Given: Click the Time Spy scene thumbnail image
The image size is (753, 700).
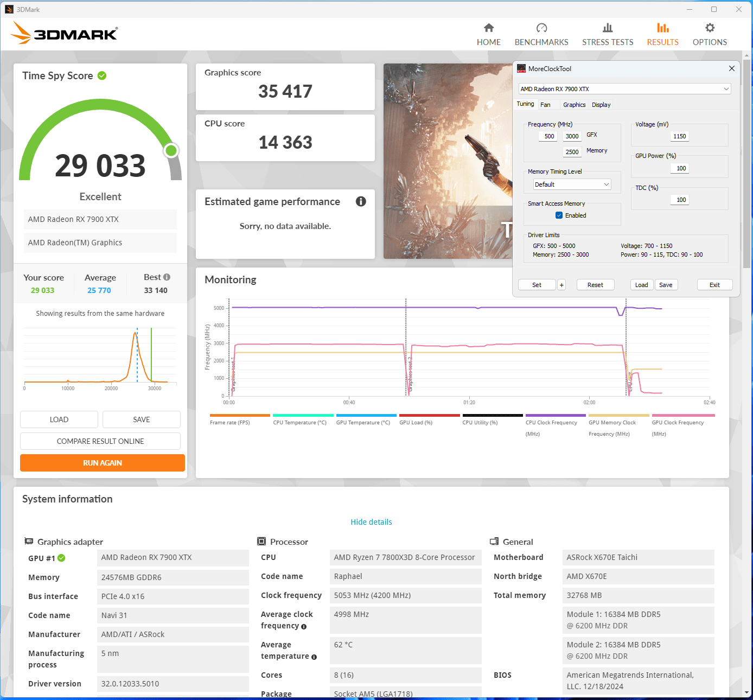Looking at the screenshot, I should (x=448, y=161).
